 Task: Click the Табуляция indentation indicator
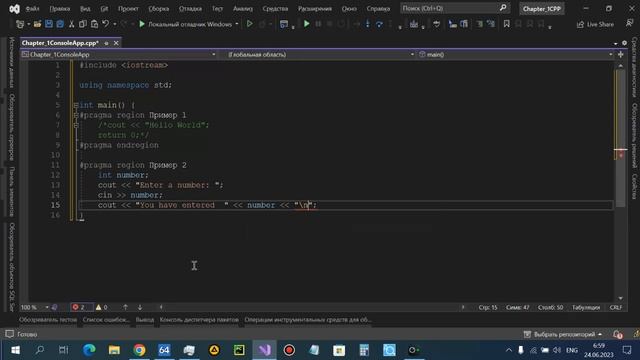586,307
